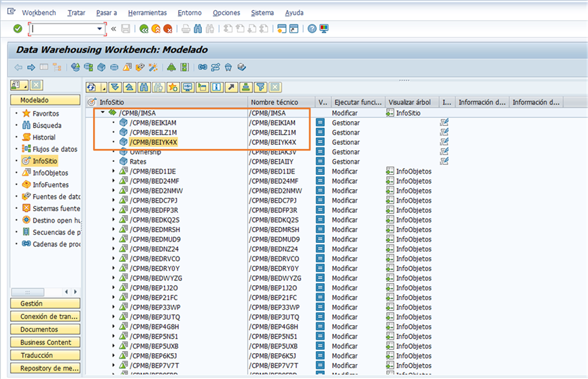Select the /CPMB/BEIYK4X InfoCube row
588x379 pixels.
(x=154, y=142)
